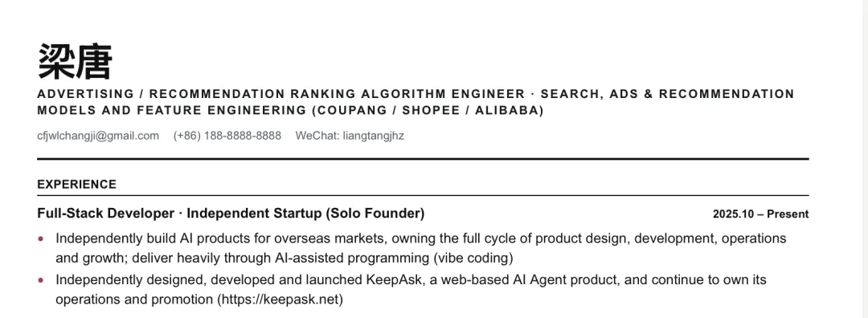Click '(COUPANG / SHOPEE / ALIBABA)' text

coord(428,111)
